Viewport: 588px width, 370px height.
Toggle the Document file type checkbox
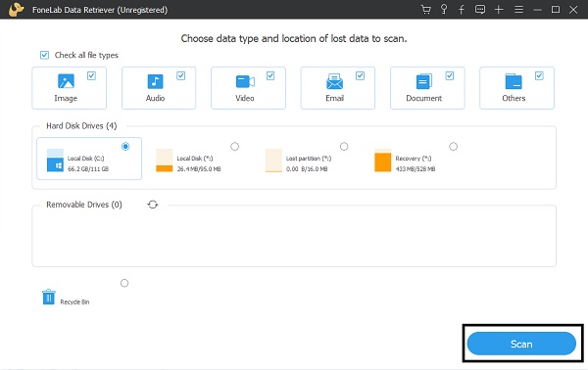pos(450,76)
